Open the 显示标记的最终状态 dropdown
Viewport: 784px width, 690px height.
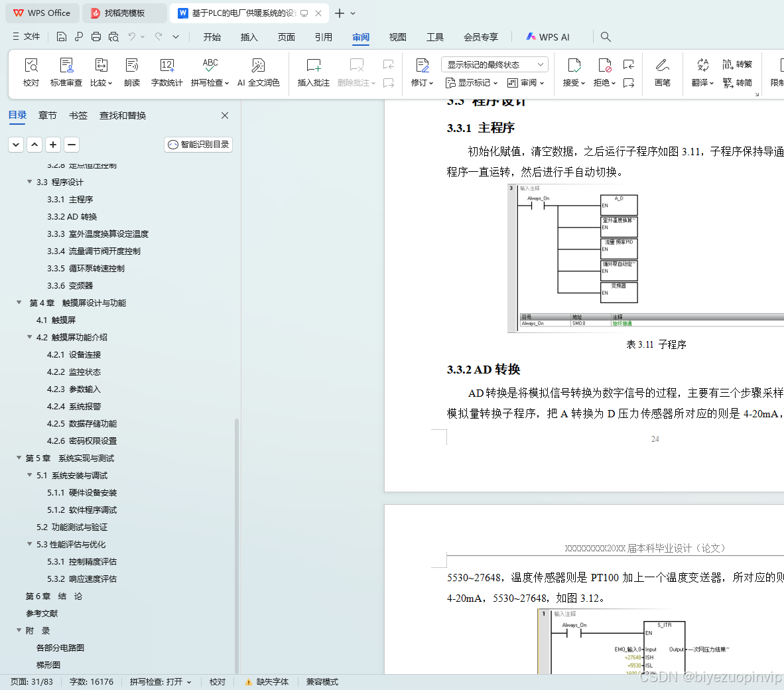(x=495, y=64)
